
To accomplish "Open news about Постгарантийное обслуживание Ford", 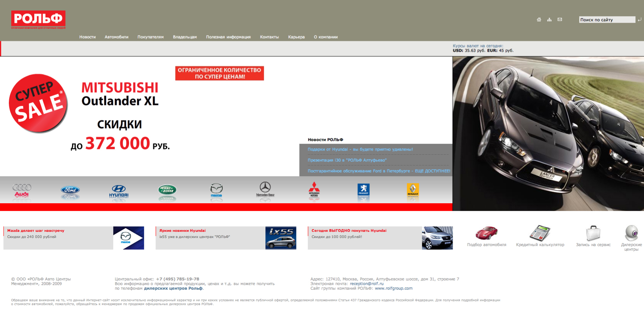I will pyautogui.click(x=379, y=171).
